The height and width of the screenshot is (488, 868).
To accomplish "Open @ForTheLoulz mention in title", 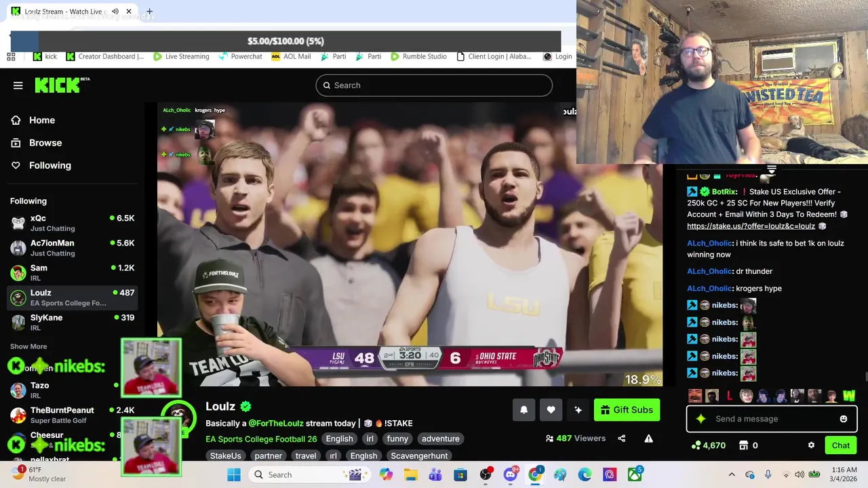I will tap(276, 423).
